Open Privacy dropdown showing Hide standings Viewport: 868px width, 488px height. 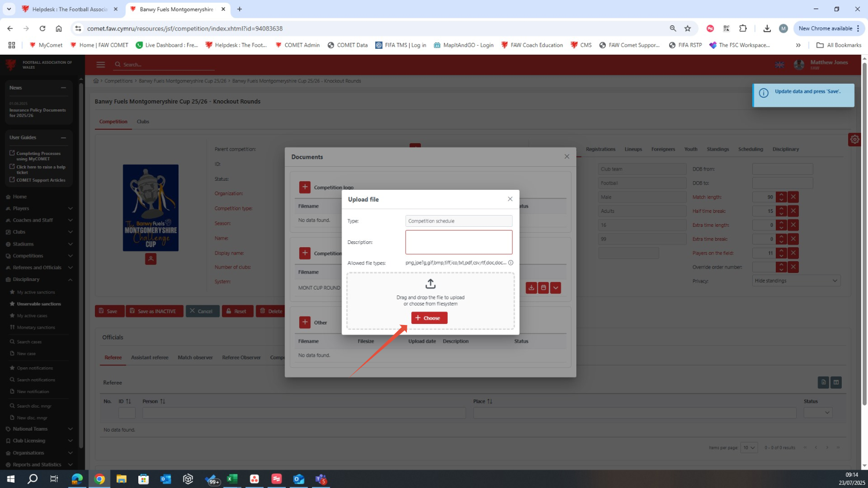click(x=796, y=281)
